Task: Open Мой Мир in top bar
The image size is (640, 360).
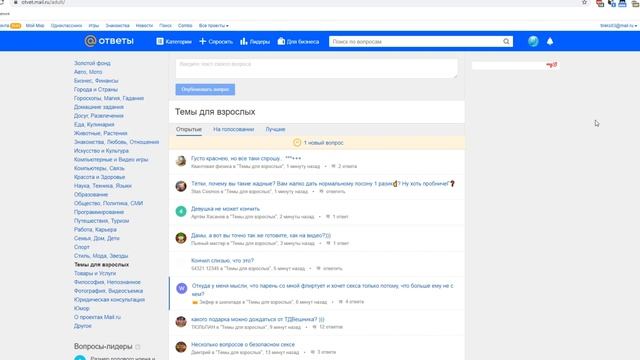Action: tap(35, 25)
